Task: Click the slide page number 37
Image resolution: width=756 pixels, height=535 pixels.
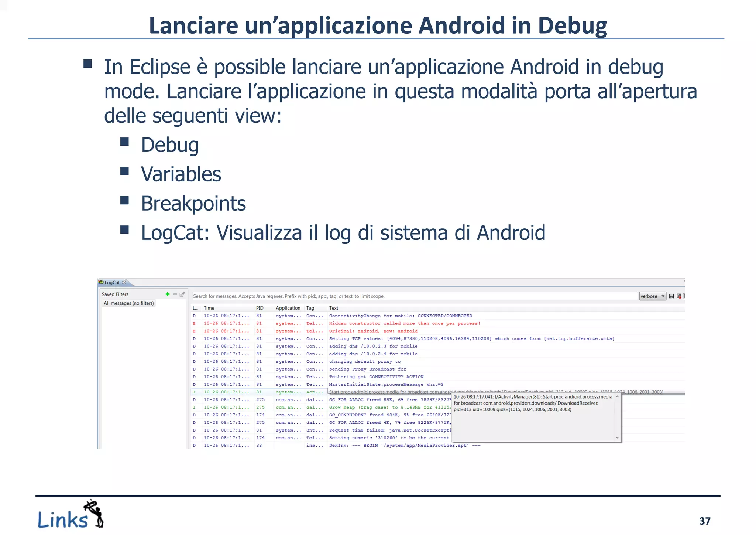Action: [705, 521]
